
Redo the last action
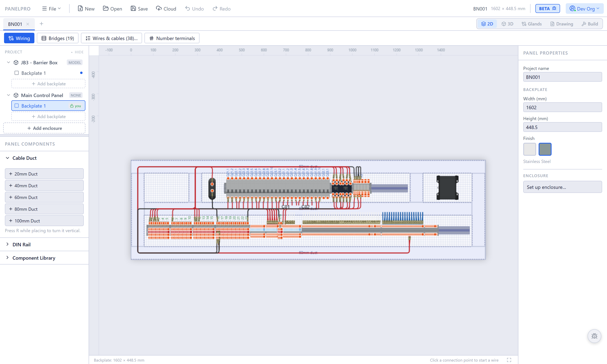coord(222,9)
